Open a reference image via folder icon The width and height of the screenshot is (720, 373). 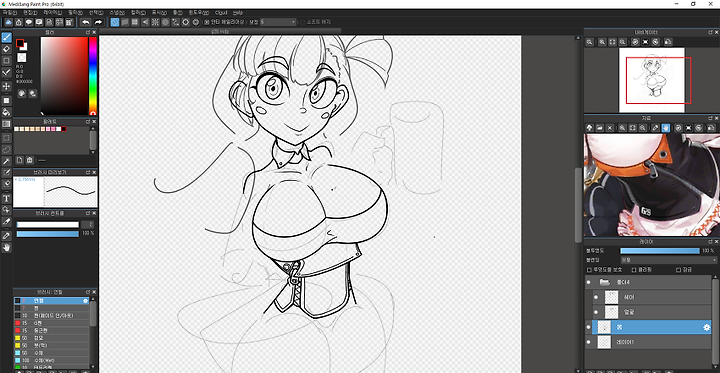click(x=600, y=128)
